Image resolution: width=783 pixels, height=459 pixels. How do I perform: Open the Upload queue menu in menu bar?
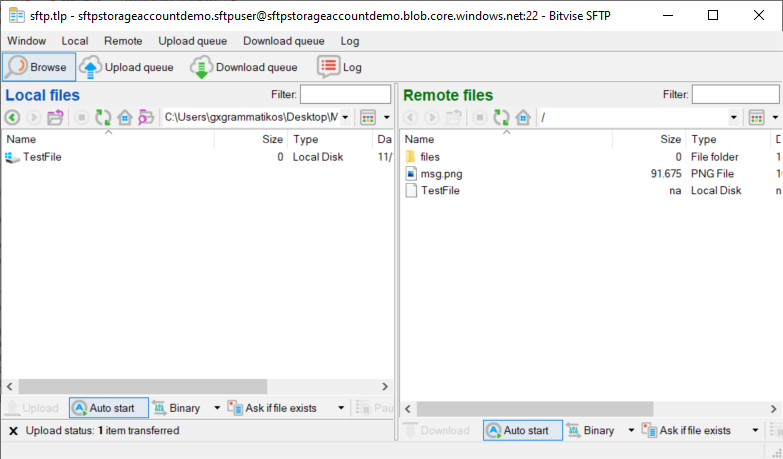click(x=193, y=41)
